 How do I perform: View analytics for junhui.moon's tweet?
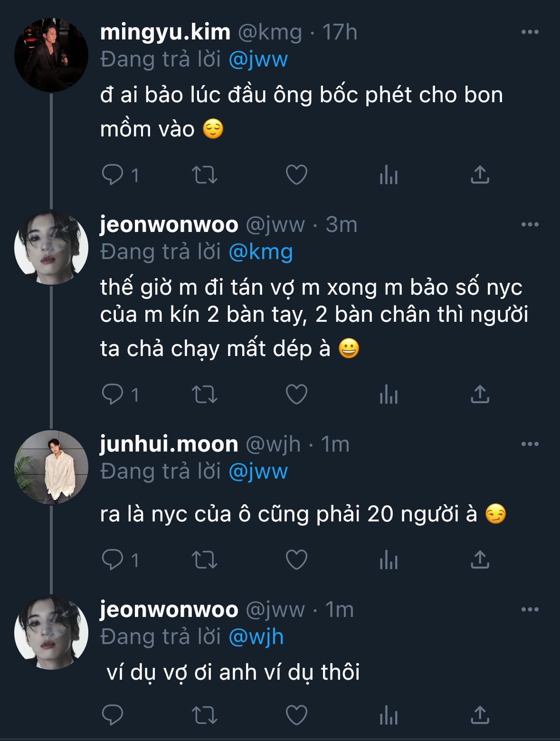(x=388, y=560)
